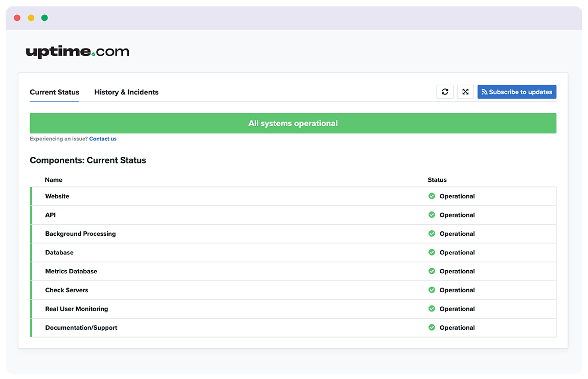Select Documentation/Support component name

coord(81,328)
